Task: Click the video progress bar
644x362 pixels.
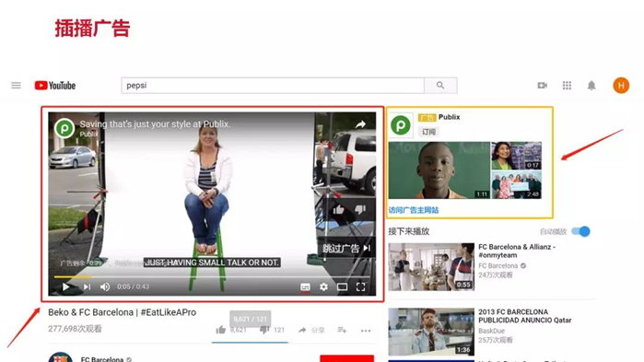Action: [x=212, y=277]
